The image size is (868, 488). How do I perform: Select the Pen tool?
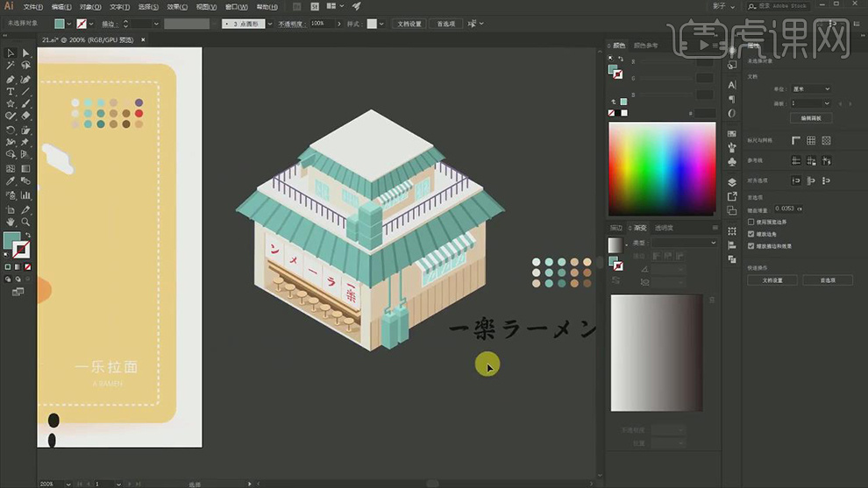11,79
